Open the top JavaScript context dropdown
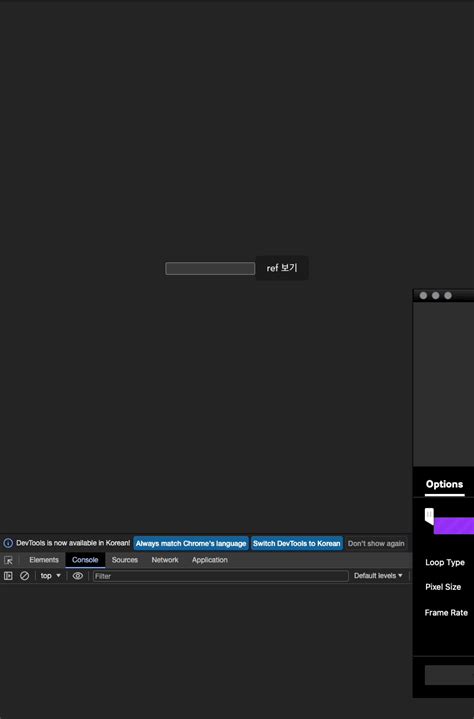The width and height of the screenshot is (474, 719). pyautogui.click(x=50, y=576)
